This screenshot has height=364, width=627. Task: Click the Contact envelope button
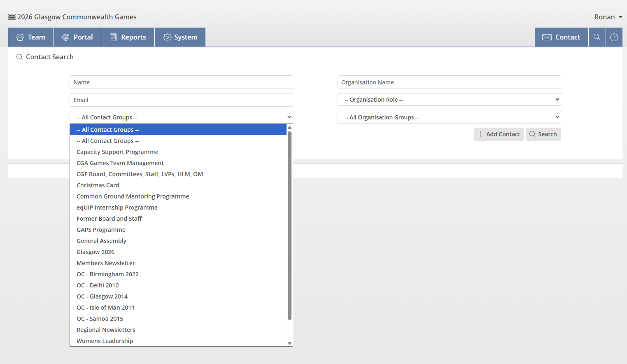pos(561,37)
